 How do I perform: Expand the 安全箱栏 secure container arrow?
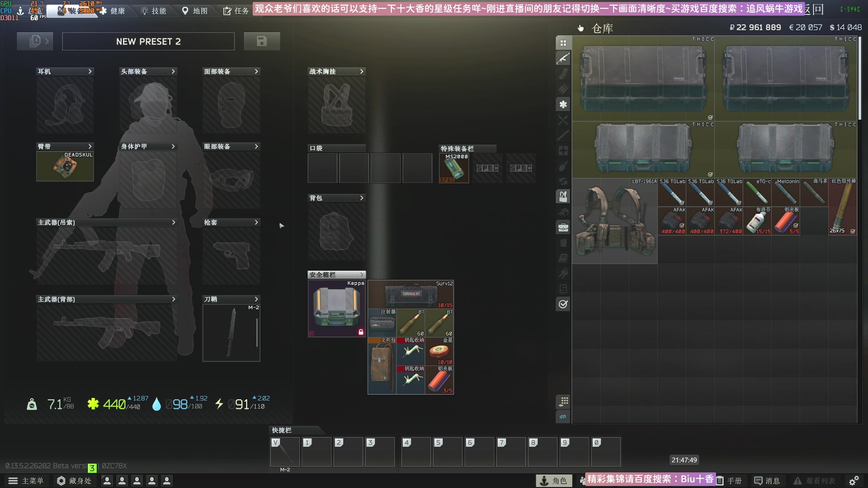pyautogui.click(x=362, y=275)
